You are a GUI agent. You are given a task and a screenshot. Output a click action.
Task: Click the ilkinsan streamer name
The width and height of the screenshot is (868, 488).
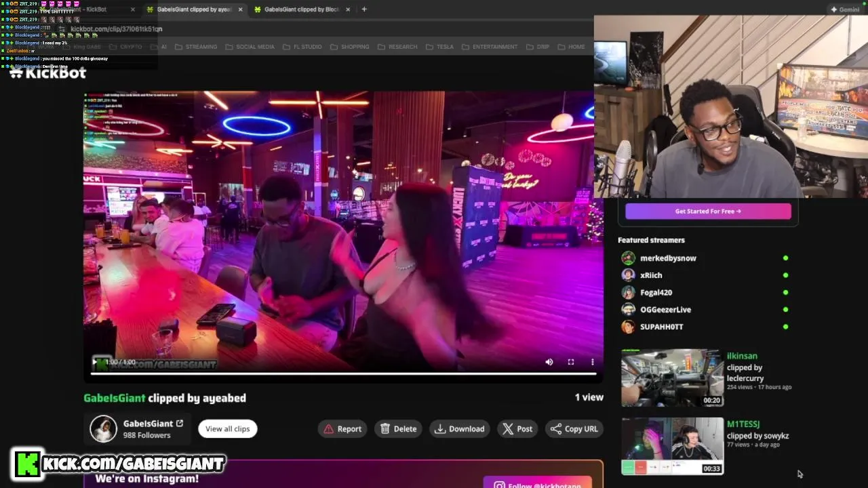[742, 356]
